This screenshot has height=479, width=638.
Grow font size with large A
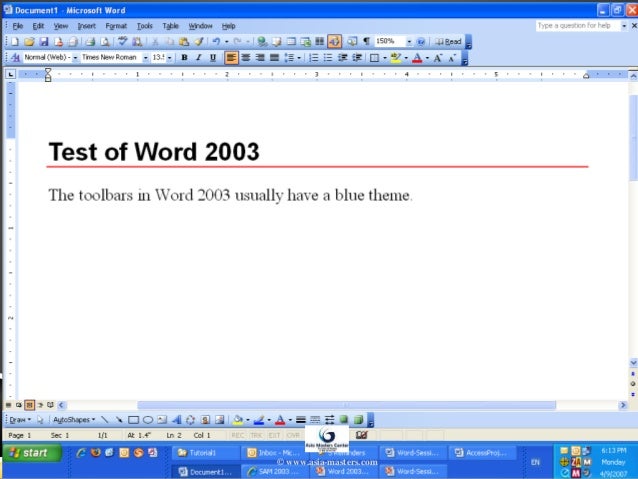tap(437, 58)
